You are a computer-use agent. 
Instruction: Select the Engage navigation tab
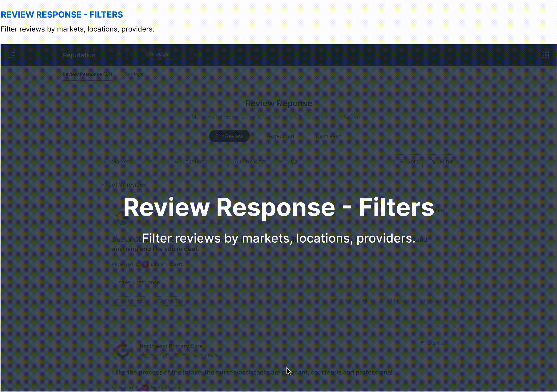(160, 55)
